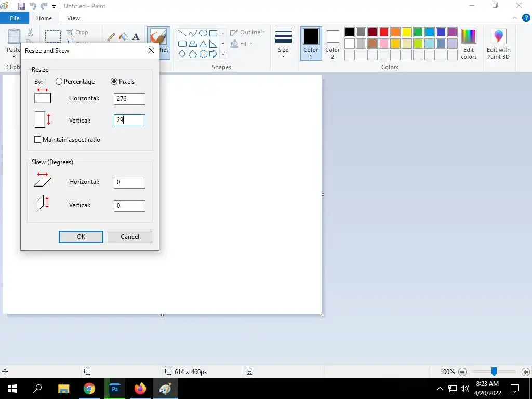Choose the Rectangle shape
The height and width of the screenshot is (399, 532).
tap(213, 33)
